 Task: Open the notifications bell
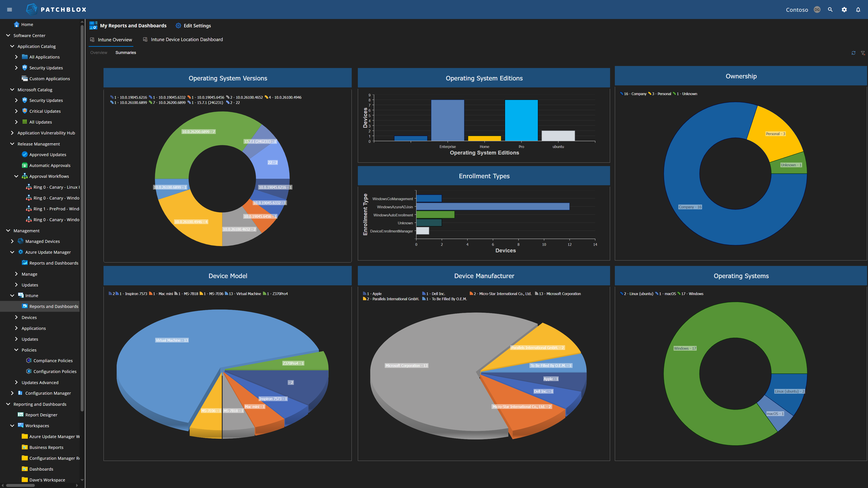pos(858,9)
